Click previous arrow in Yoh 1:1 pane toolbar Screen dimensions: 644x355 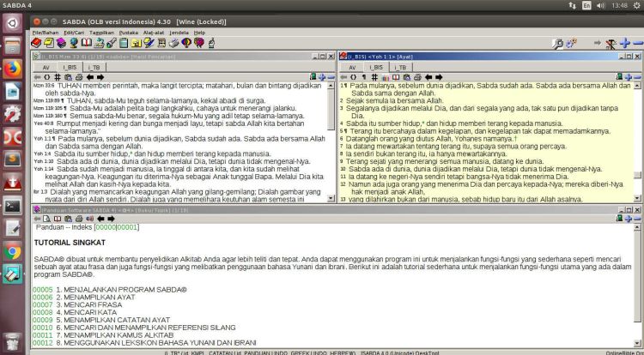click(x=428, y=77)
